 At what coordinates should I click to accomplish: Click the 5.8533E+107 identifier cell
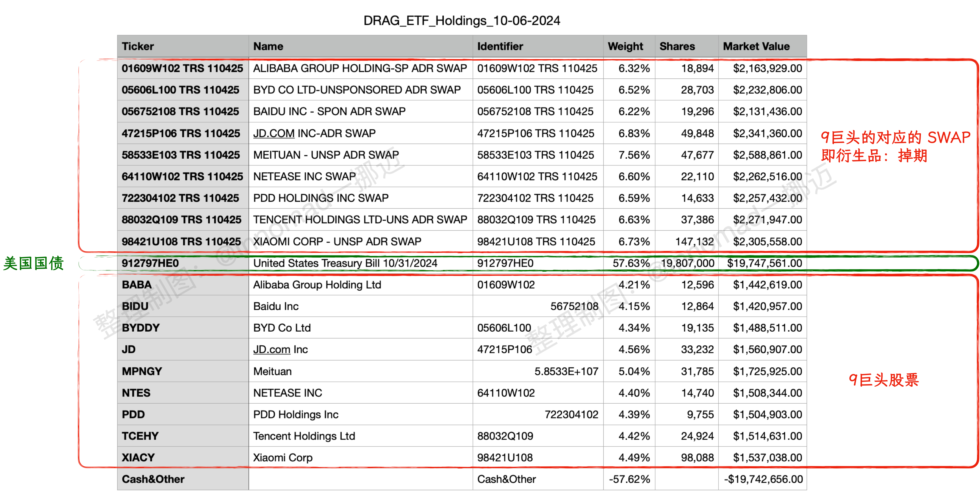pos(538,371)
